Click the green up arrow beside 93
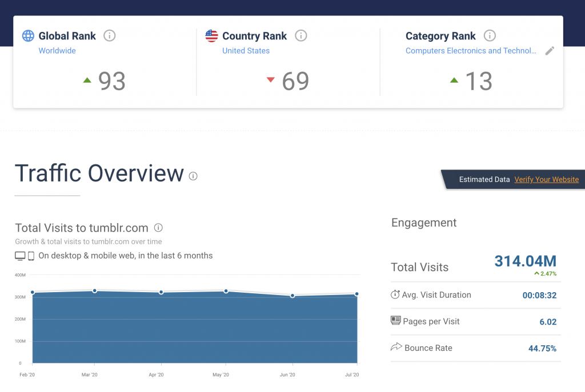Image resolution: width=585 pixels, height=392 pixels. [x=87, y=80]
